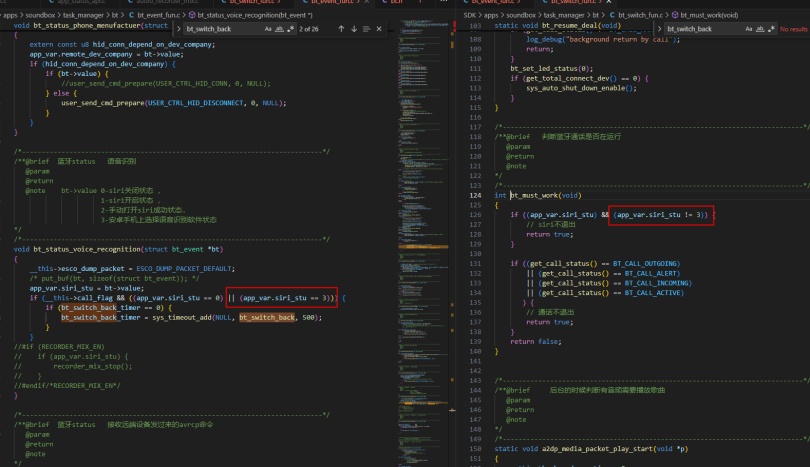
Task: Open apps breadcrumb in right editor
Action: 491,15
